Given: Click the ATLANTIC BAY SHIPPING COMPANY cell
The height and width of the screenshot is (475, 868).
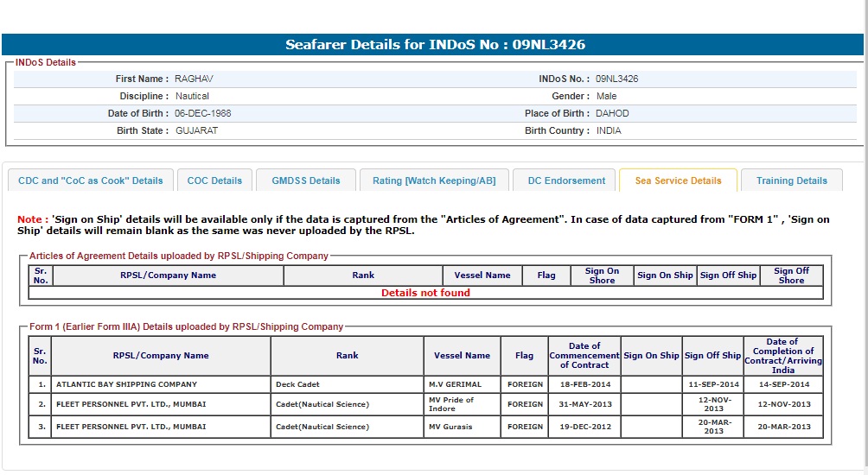Looking at the screenshot, I should click(126, 384).
